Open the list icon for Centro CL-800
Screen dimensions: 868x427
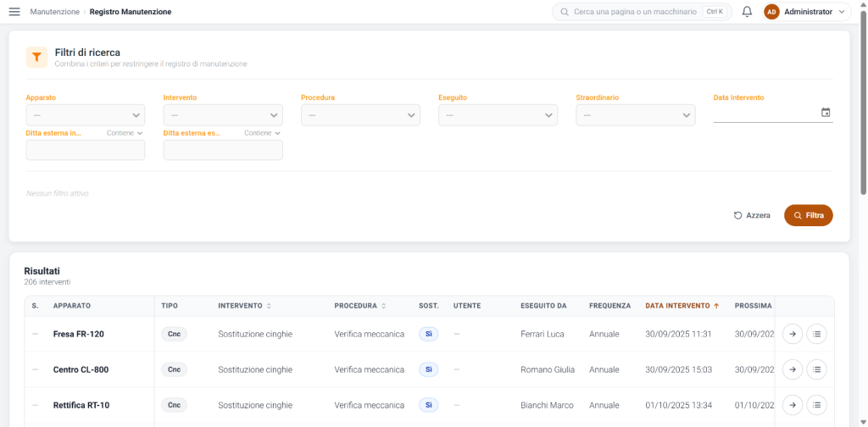816,369
